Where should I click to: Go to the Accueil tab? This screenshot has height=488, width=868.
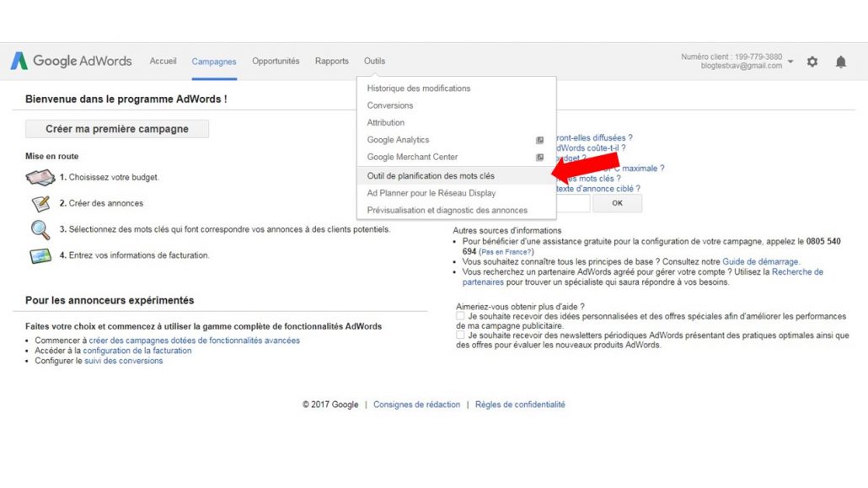pos(163,61)
